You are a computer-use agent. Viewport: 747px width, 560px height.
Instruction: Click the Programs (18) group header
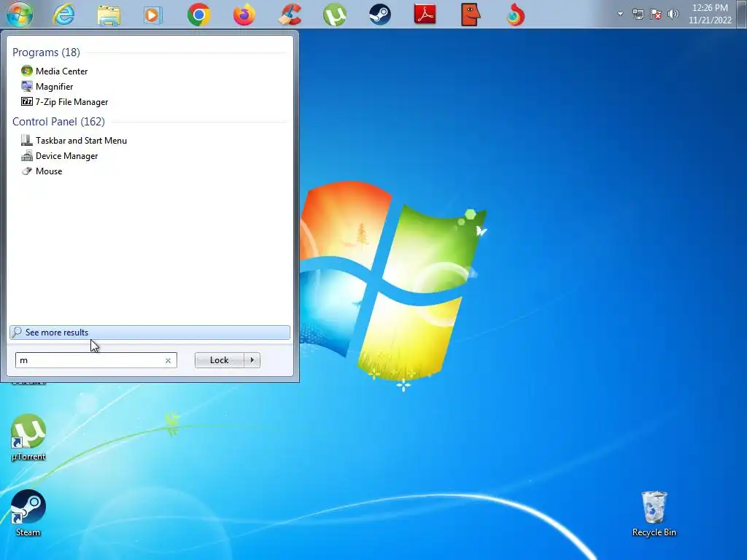coord(46,52)
